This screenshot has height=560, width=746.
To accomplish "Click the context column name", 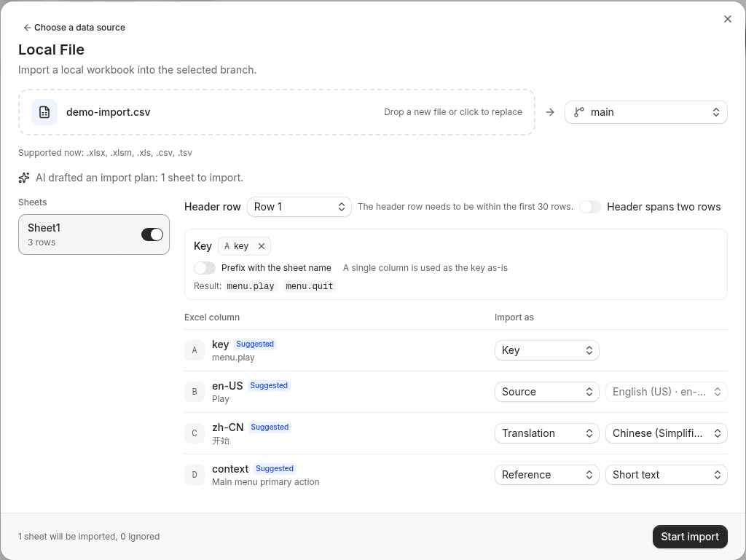I will (x=230, y=469).
